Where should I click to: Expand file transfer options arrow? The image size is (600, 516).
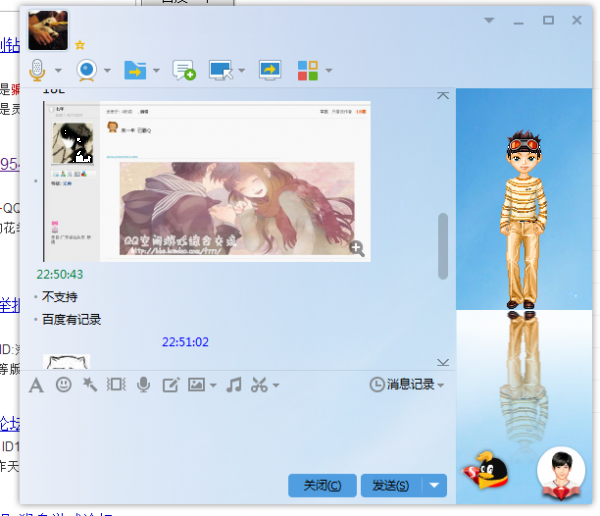click(156, 70)
